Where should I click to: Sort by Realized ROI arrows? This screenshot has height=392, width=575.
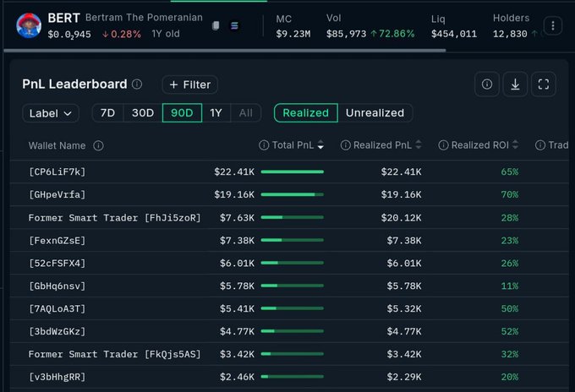tap(515, 144)
